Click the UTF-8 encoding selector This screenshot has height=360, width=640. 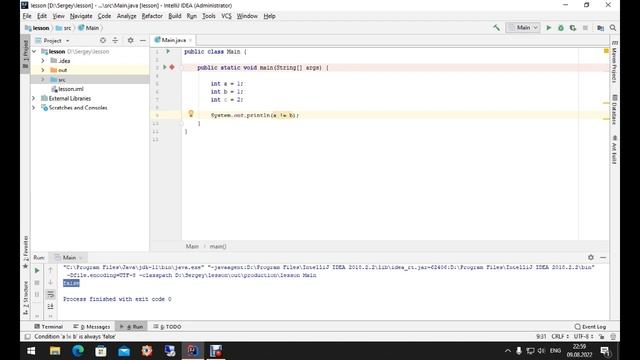pos(583,336)
